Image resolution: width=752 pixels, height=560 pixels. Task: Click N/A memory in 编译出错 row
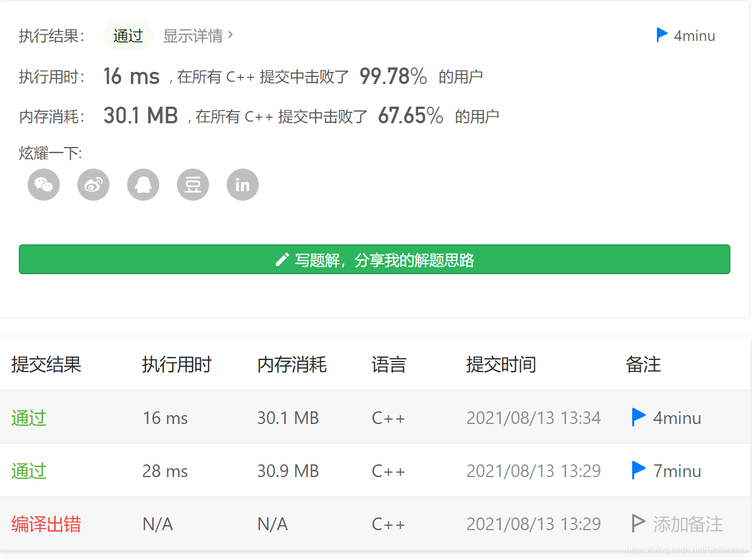(273, 524)
